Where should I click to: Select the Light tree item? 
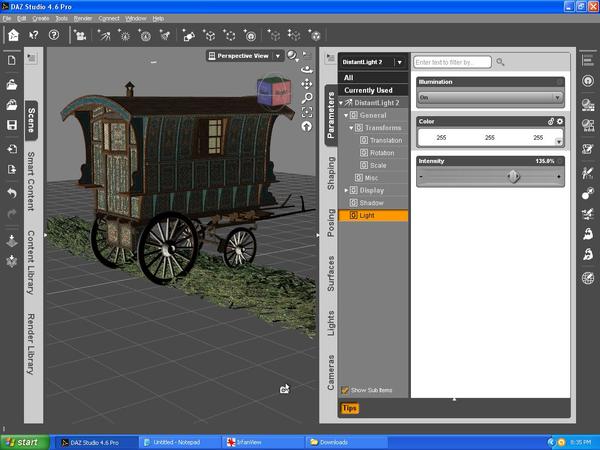(x=373, y=215)
